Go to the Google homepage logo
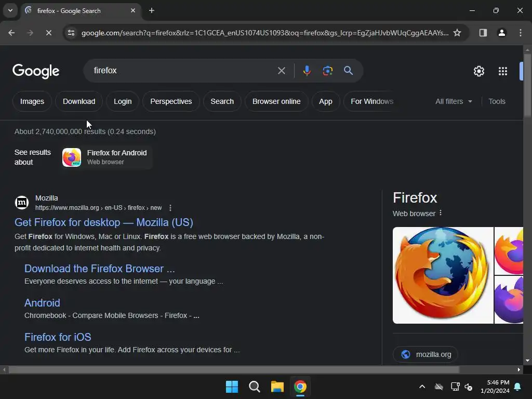The width and height of the screenshot is (532, 399). (36, 71)
